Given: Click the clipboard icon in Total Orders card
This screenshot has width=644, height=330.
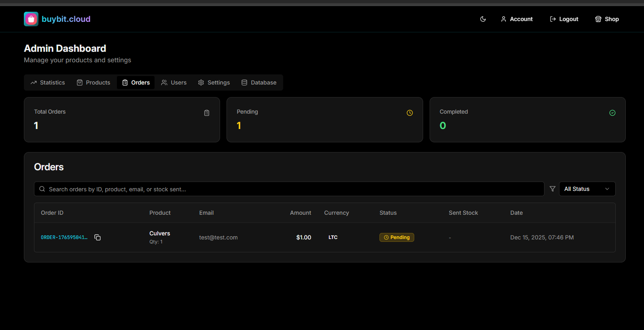Looking at the screenshot, I should (207, 113).
